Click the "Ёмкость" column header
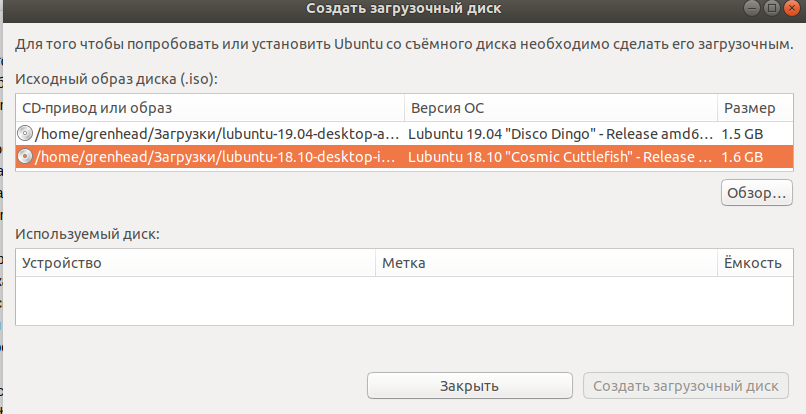Screen dimensions: 806x414 (x=750, y=263)
